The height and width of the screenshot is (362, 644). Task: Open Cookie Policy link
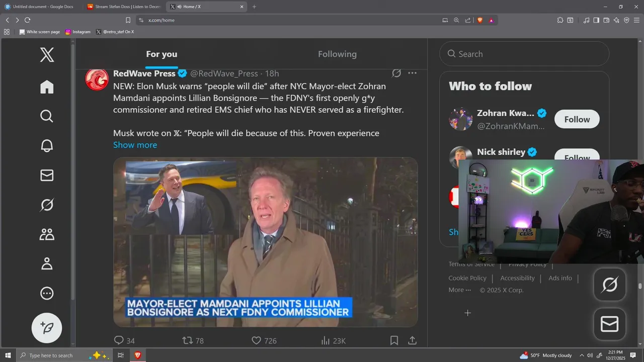tap(467, 278)
